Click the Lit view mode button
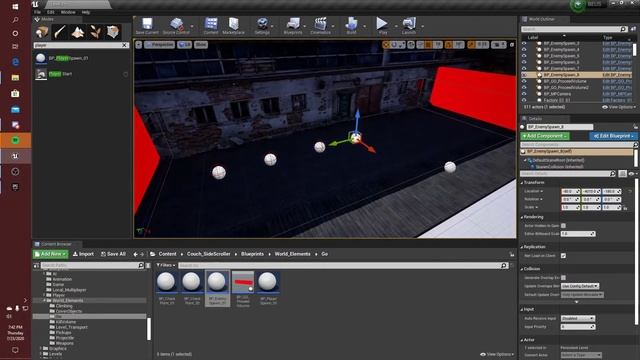Screen dimensions: 640x360 [185, 45]
